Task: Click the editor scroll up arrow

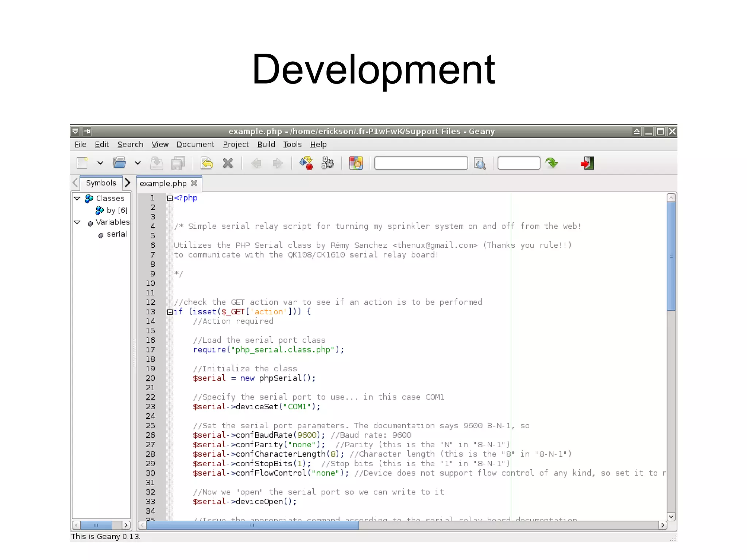Action: tap(671, 198)
